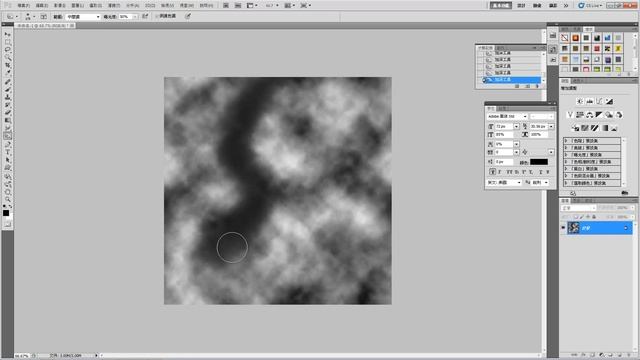Open the font size dropdown arrow

click(516, 127)
